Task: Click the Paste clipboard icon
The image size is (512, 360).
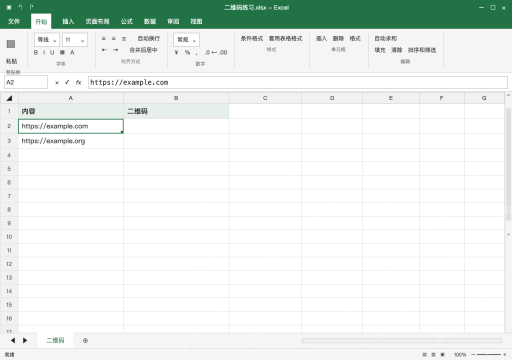Action: point(11,44)
